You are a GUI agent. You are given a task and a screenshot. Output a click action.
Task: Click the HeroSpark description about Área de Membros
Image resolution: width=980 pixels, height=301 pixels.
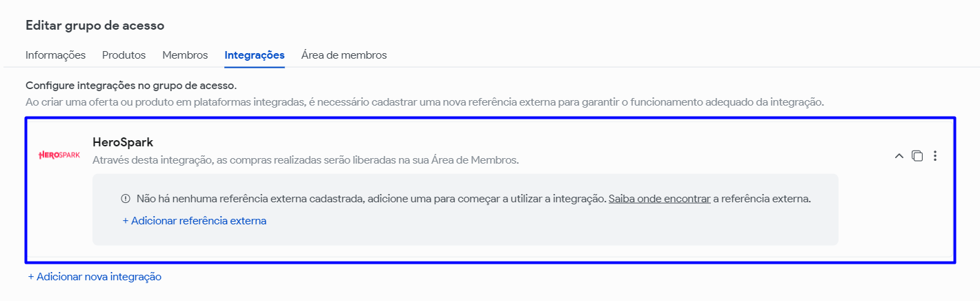coord(305,160)
